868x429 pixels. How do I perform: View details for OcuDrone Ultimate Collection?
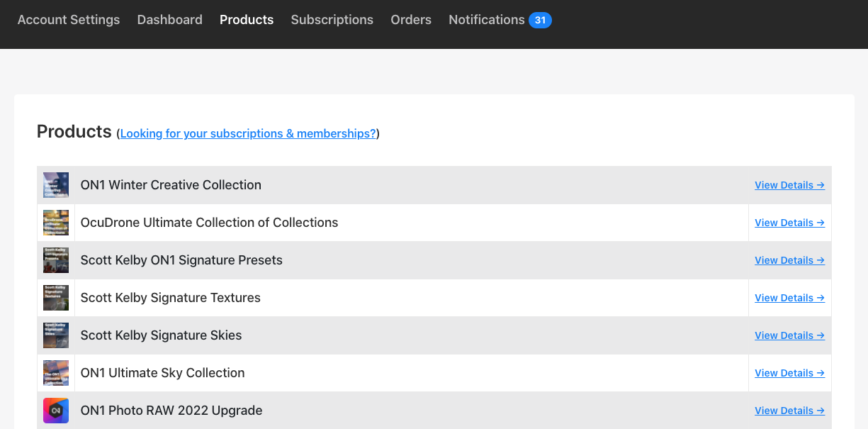[789, 223]
